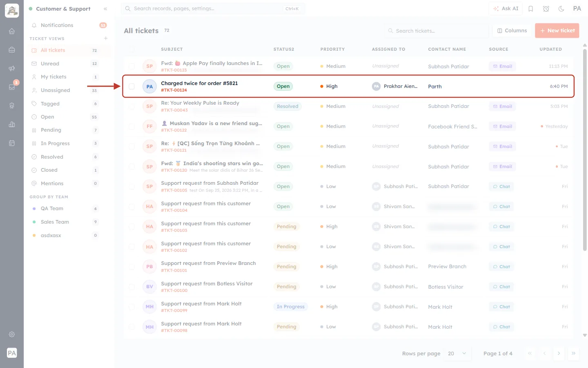Check the Apple Pay finally launches ticket row
Viewport: 588px width, 368px height.
click(131, 66)
